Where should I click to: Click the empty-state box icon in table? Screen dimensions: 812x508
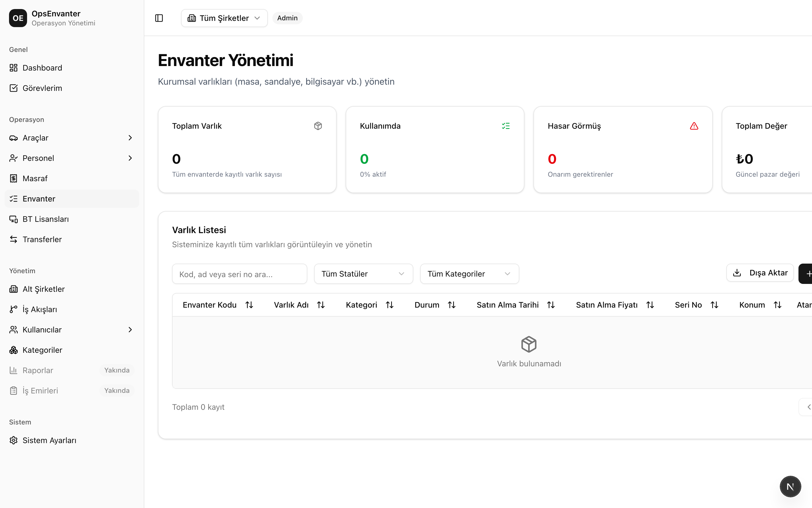tap(529, 344)
